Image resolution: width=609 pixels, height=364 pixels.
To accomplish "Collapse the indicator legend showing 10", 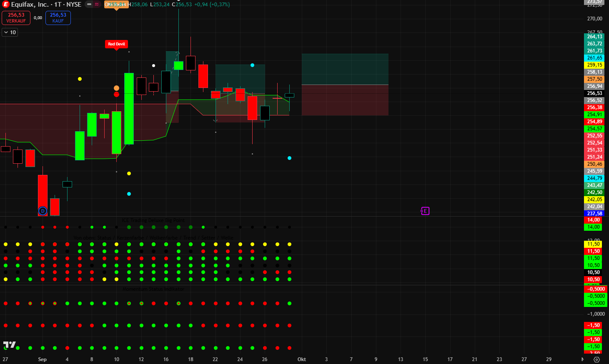I will pyautogui.click(x=10, y=32).
